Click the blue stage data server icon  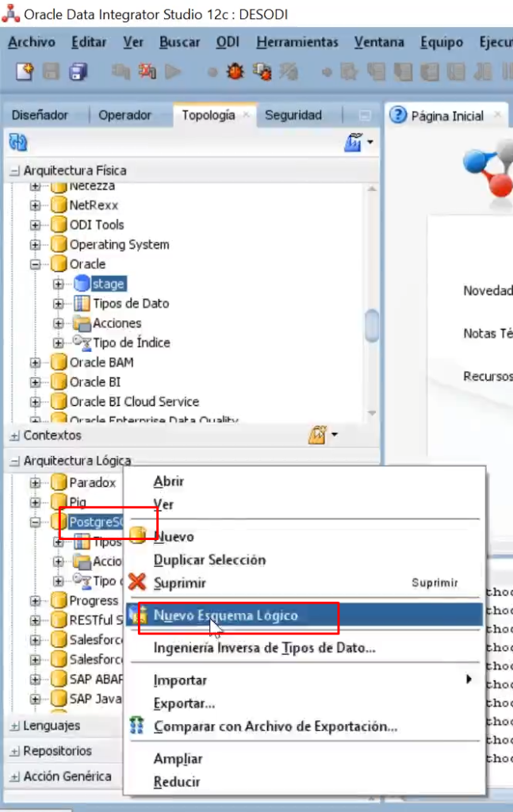tap(82, 283)
